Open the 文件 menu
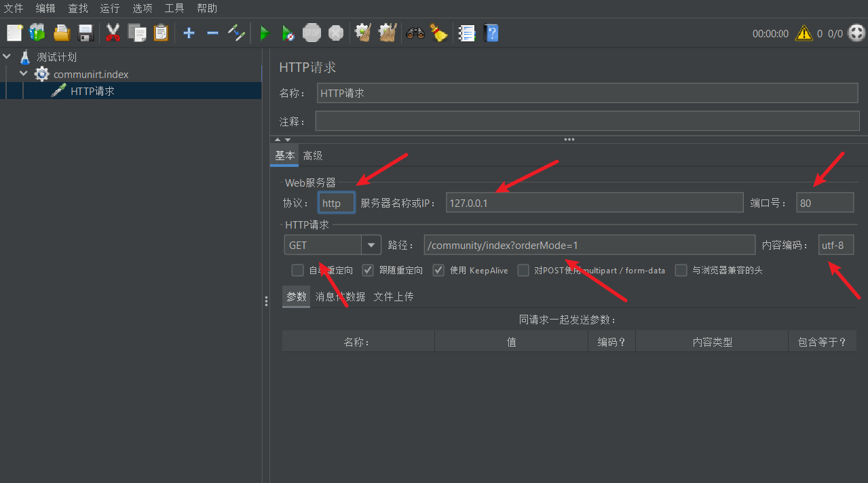 14,8
